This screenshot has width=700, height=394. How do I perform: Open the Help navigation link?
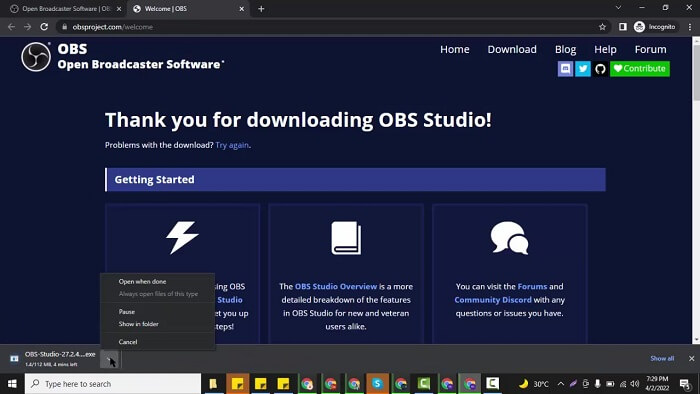tap(605, 50)
